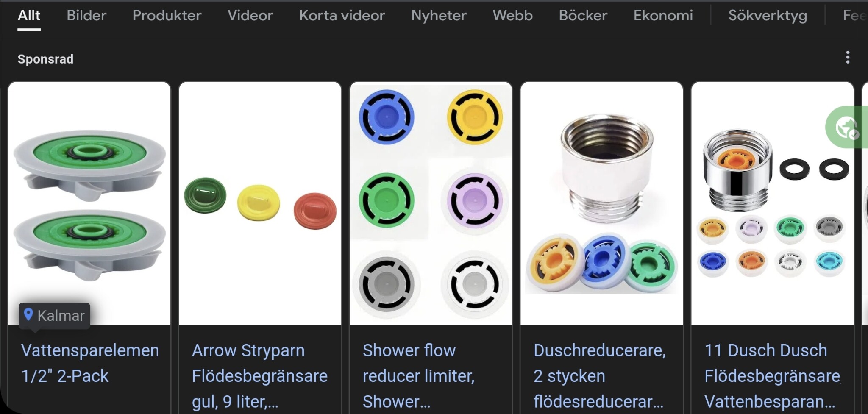Switch to the Bilder tab

(86, 15)
